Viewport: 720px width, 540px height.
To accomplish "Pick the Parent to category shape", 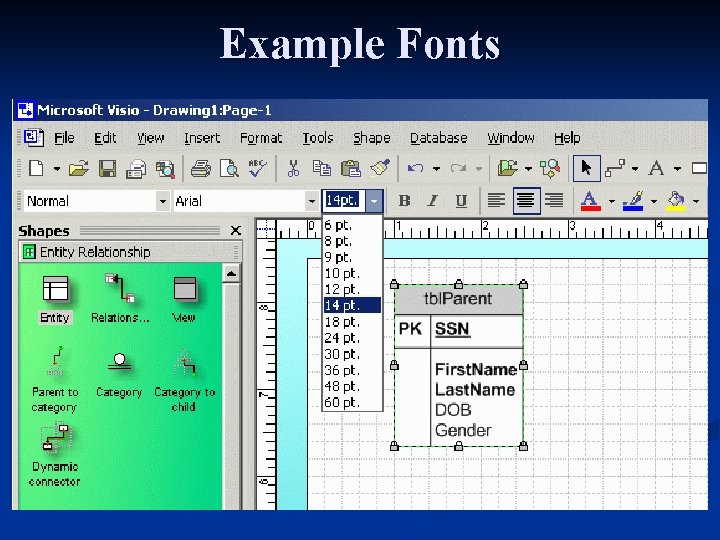I will (x=55, y=380).
